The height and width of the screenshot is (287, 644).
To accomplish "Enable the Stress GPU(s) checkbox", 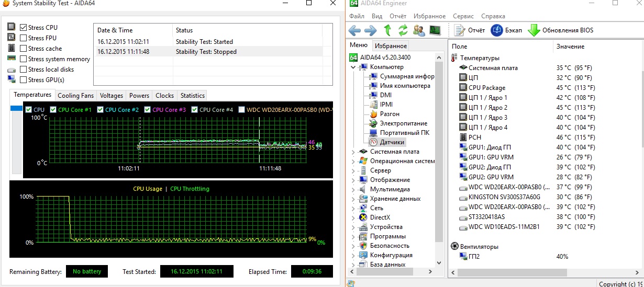I will coord(24,79).
